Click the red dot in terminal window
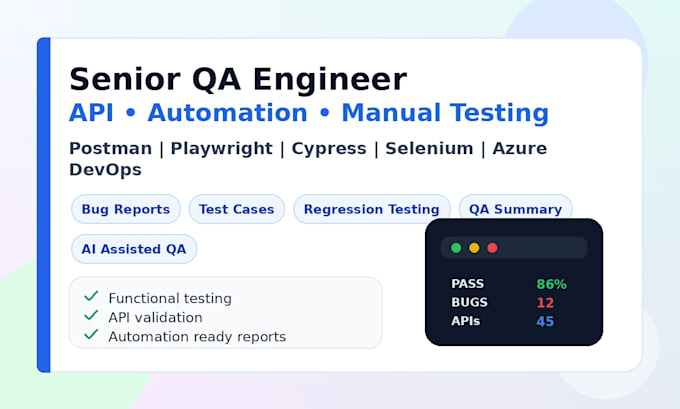 coord(492,248)
